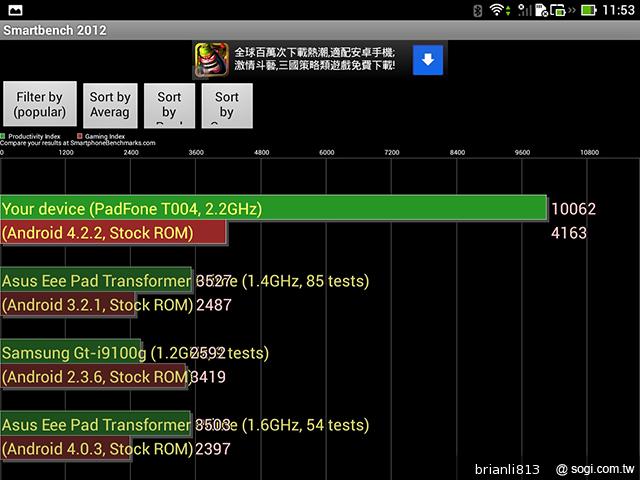This screenshot has width=640, height=480.
Task: Select the Samsung Gt-i9100g productivity bar
Action: (70, 352)
